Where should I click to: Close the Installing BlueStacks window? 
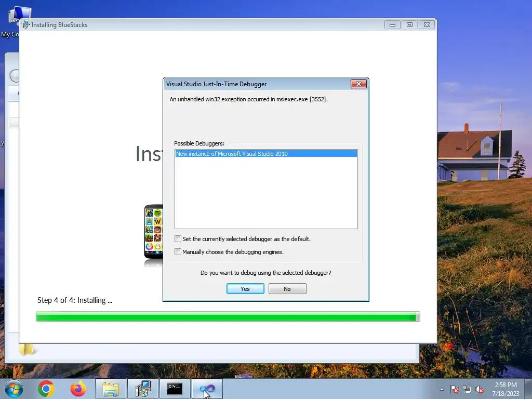427,25
